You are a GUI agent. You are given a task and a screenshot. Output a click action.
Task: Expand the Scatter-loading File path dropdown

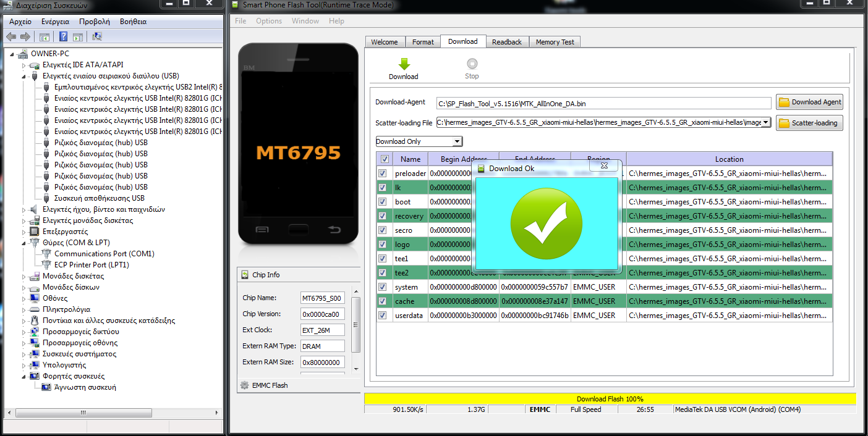click(x=767, y=122)
